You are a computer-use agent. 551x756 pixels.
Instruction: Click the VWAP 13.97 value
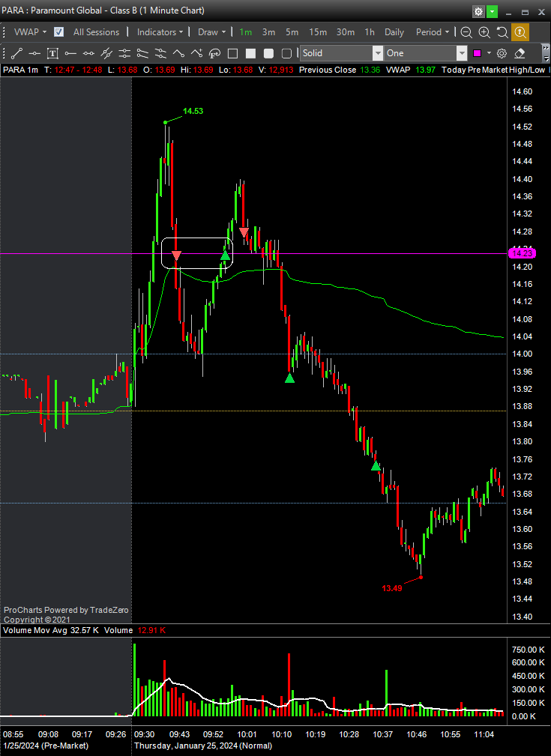coord(425,70)
